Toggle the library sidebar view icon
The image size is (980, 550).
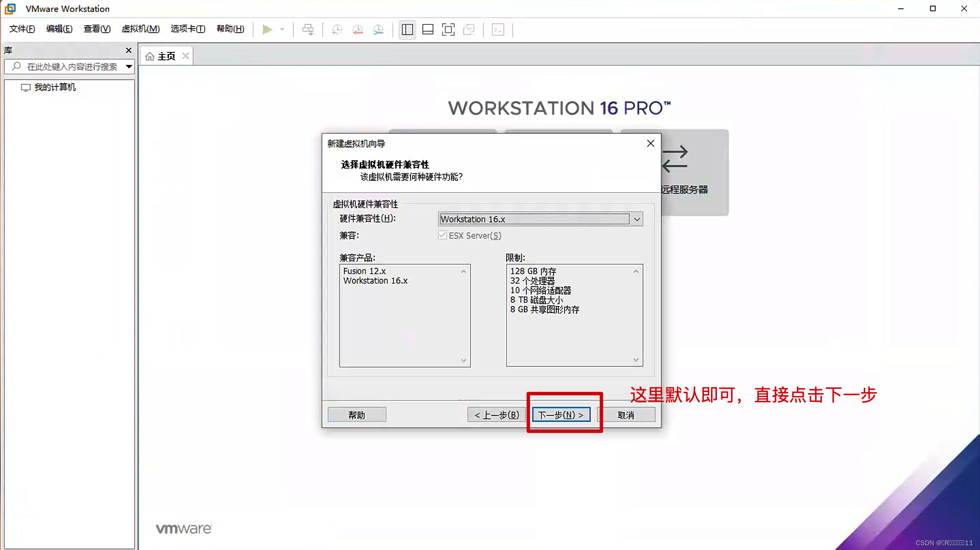click(407, 29)
